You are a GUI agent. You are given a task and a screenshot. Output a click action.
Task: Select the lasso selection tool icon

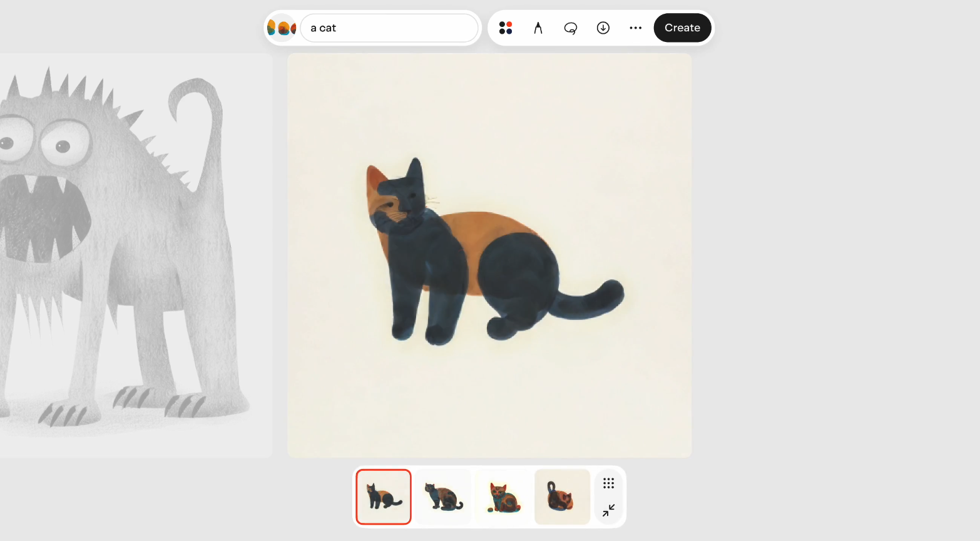pyautogui.click(x=571, y=28)
